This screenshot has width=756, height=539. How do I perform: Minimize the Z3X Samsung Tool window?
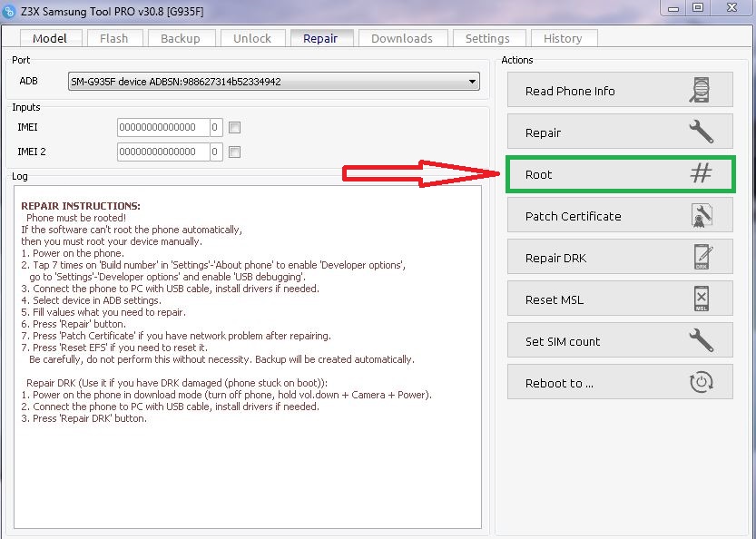click(673, 8)
